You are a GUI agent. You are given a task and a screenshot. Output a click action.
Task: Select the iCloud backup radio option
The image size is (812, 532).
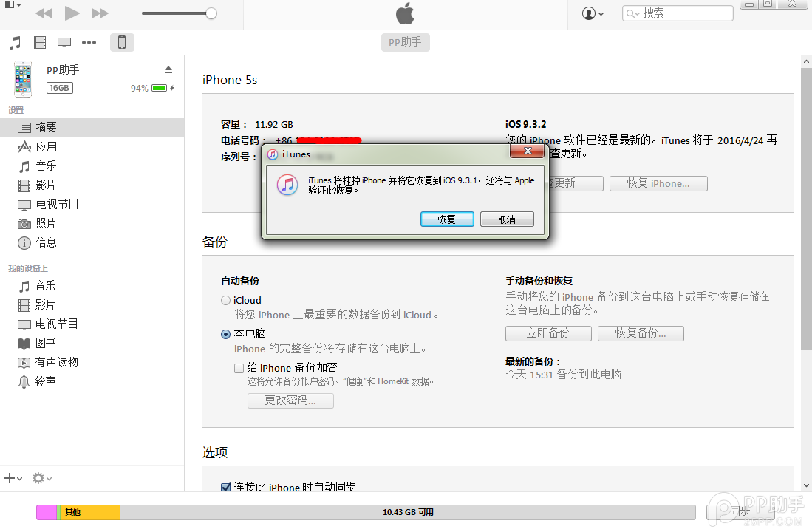(x=225, y=300)
